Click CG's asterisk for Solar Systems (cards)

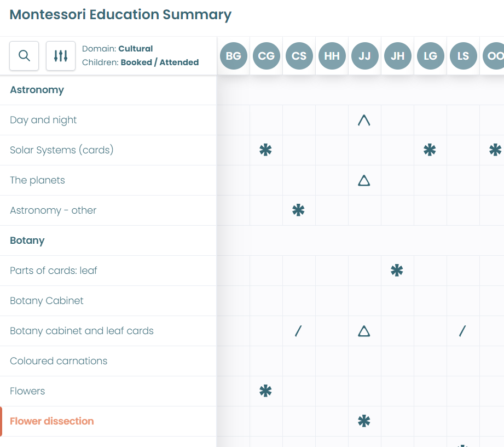point(265,150)
